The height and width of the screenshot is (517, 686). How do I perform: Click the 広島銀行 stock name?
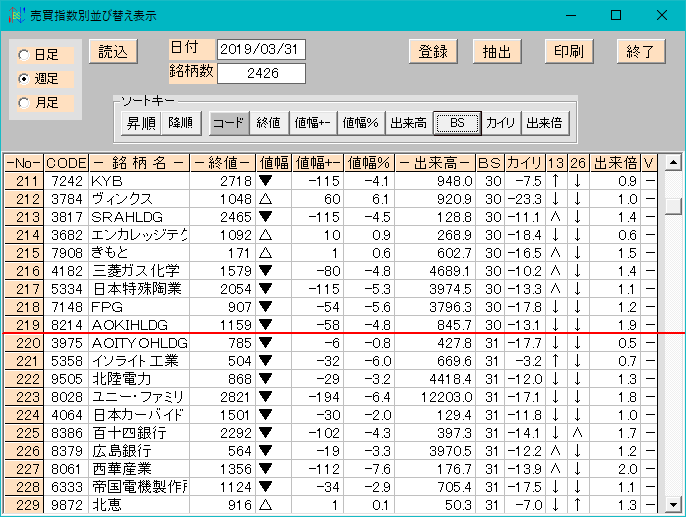point(122,451)
